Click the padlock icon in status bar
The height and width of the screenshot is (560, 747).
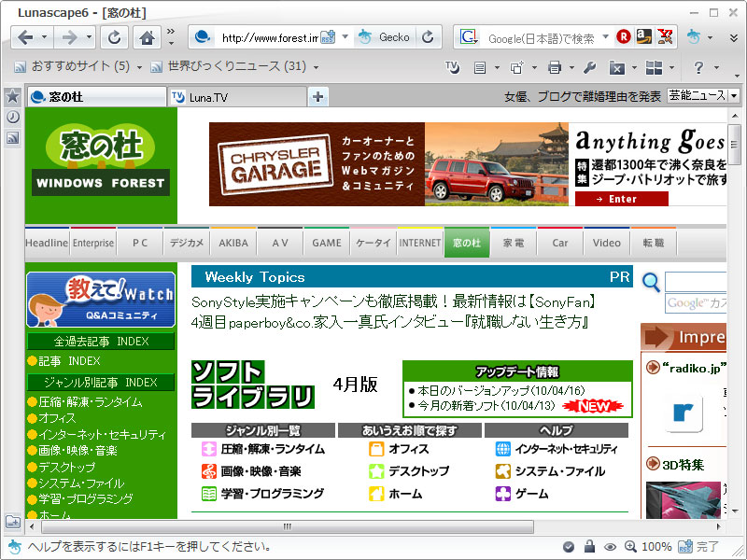click(590, 546)
